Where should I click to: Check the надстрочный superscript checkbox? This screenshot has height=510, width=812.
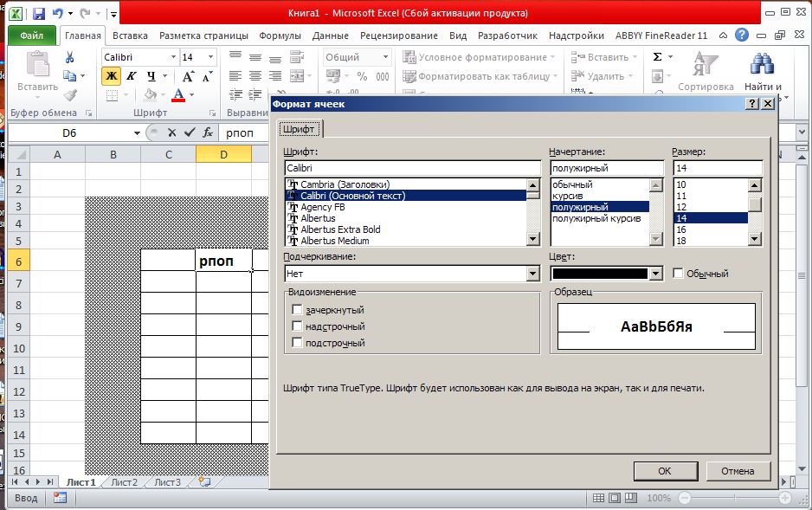(x=297, y=326)
